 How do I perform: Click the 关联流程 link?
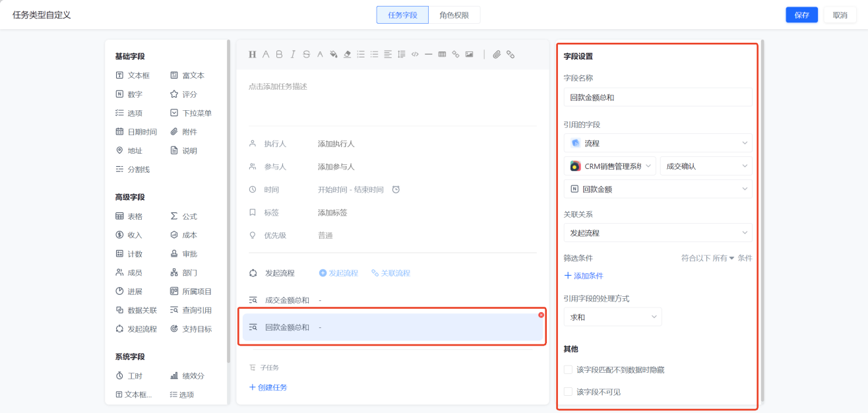[x=390, y=273]
